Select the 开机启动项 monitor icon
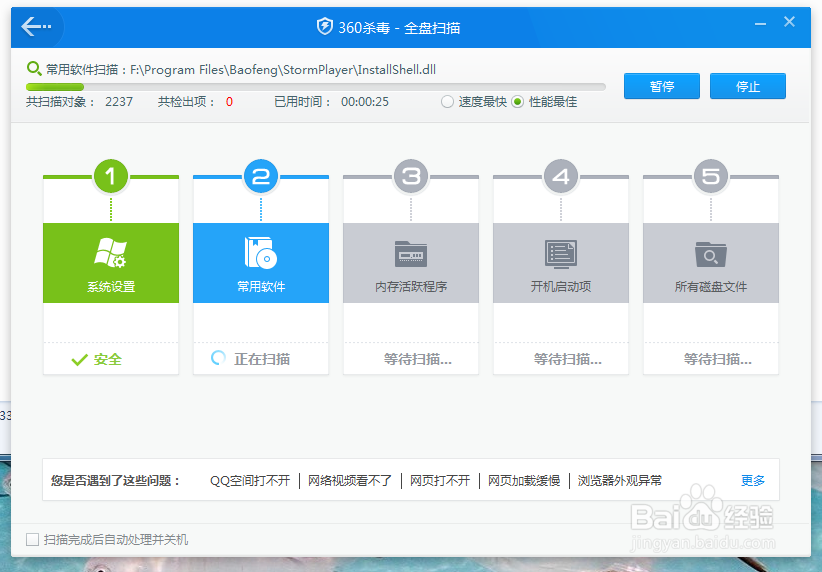Image resolution: width=822 pixels, height=572 pixels. tap(561, 254)
